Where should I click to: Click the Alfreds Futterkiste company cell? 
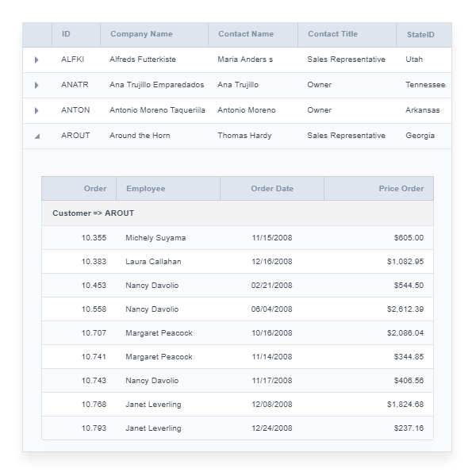click(143, 59)
